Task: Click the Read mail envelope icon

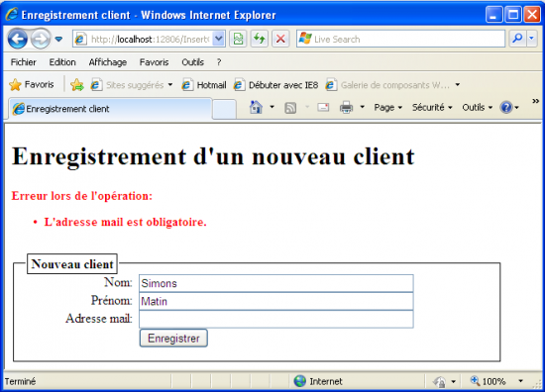Action: (323, 107)
